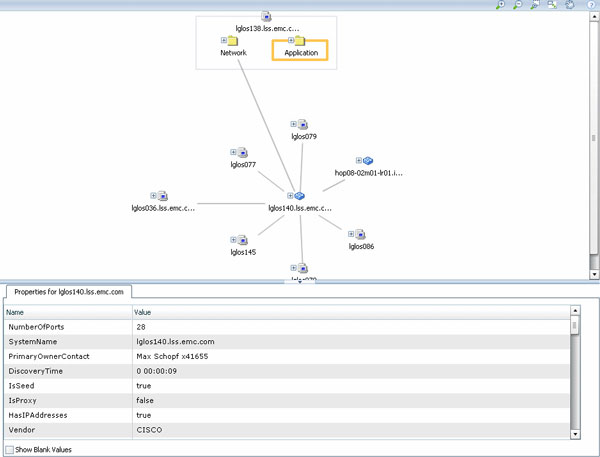Screen dimensions: 600x457
Task: Select the lglos145 host icon
Action: pyautogui.click(x=243, y=240)
